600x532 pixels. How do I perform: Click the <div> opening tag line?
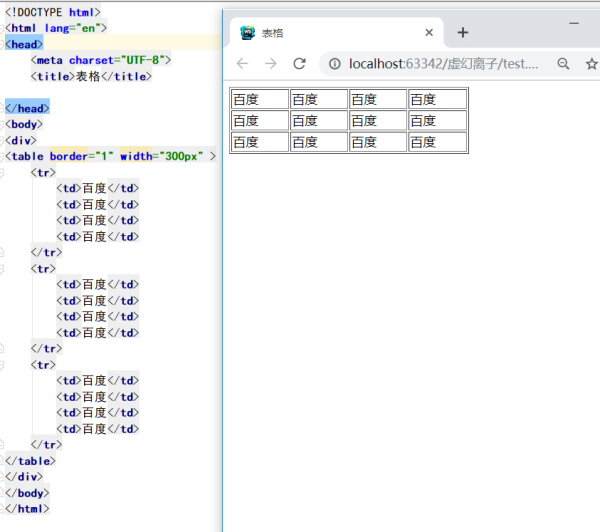(x=21, y=140)
